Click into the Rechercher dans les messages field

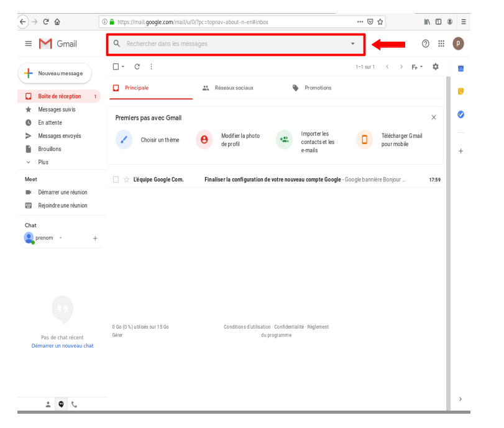[230, 44]
